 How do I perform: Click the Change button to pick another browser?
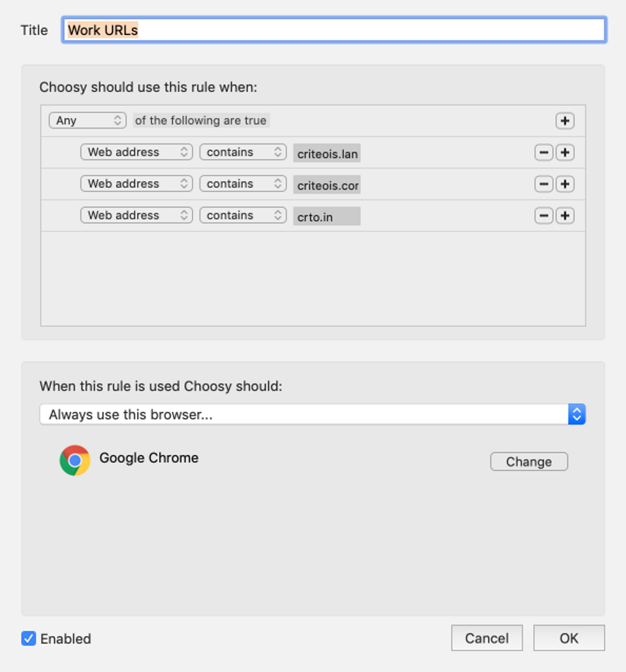529,461
